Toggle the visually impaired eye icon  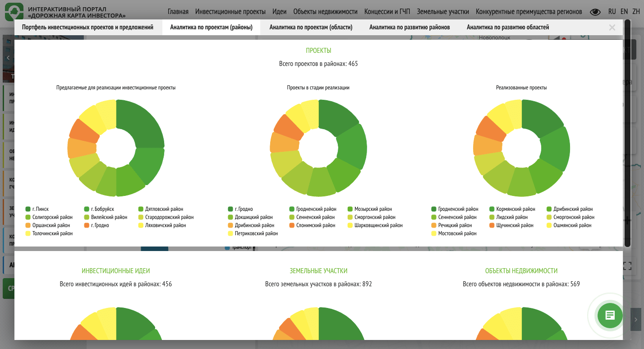[595, 12]
